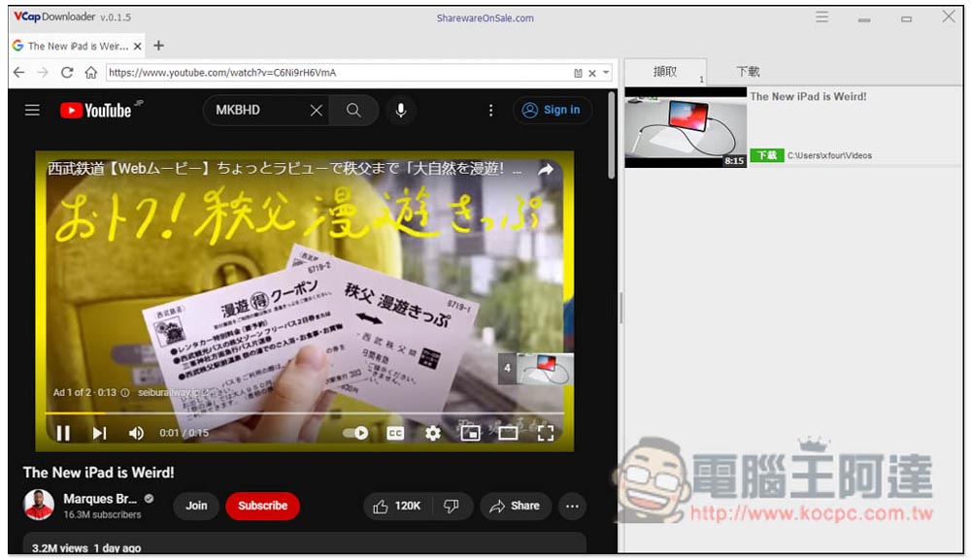Like the video with 120K likes

397,506
